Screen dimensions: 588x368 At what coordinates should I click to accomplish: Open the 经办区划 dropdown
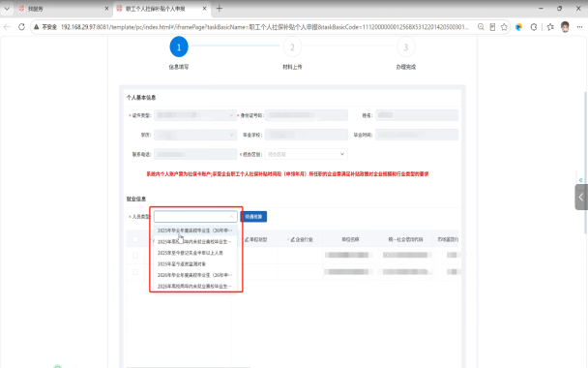tap(306, 154)
